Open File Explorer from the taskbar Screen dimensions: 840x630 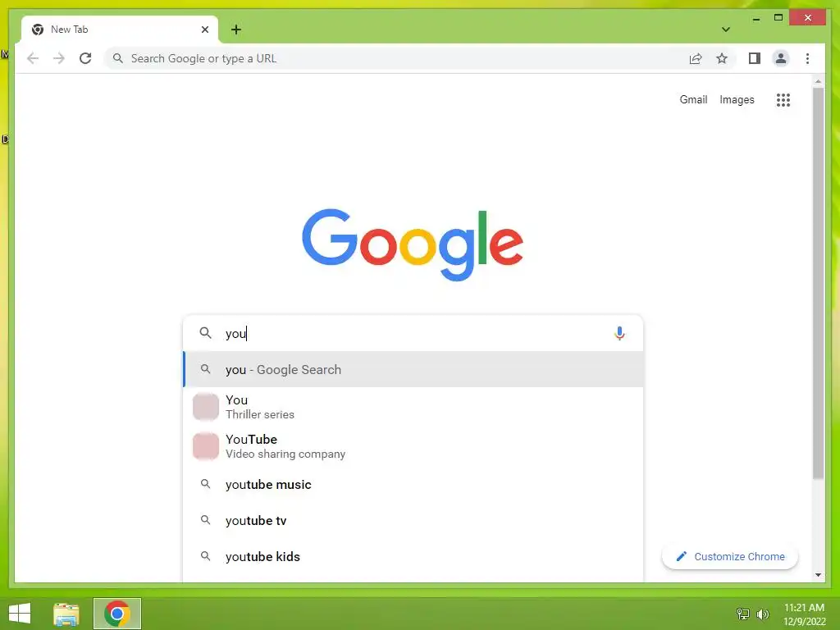coord(66,614)
